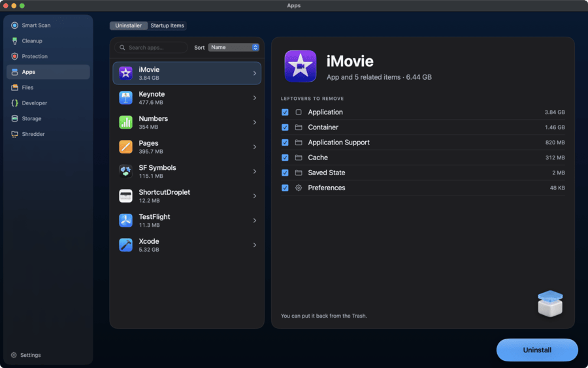This screenshot has width=588, height=368.
Task: Go to Developer section label
Action: click(34, 103)
